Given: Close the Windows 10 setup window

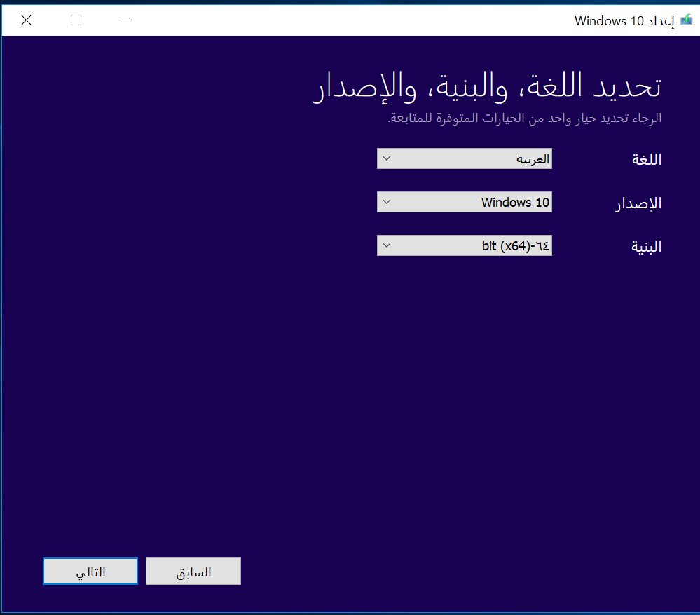Looking at the screenshot, I should (27, 20).
